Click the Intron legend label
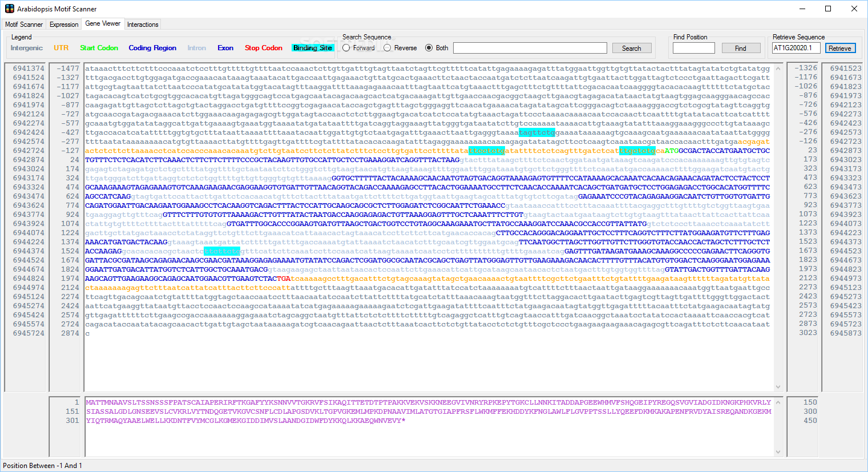868x472 pixels. [x=197, y=48]
